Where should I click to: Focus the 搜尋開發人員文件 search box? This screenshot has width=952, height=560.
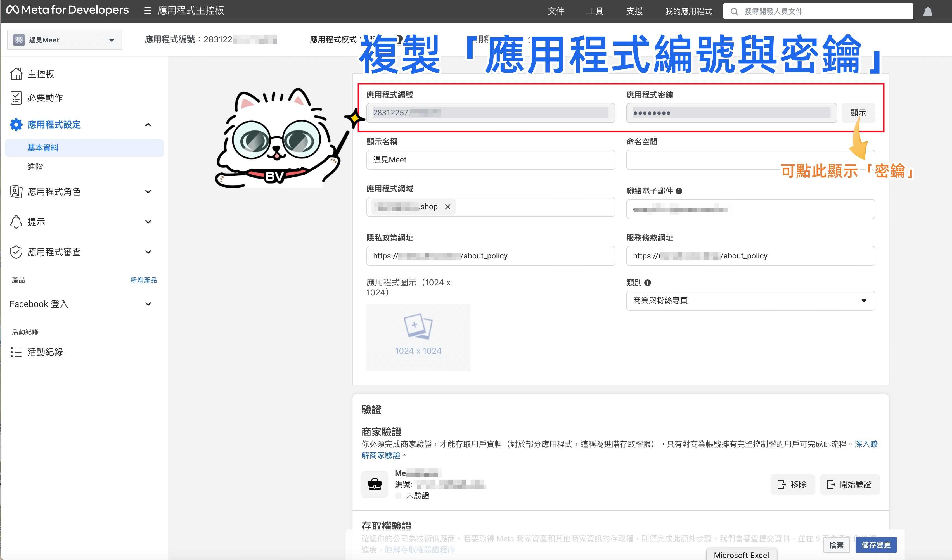point(818,11)
